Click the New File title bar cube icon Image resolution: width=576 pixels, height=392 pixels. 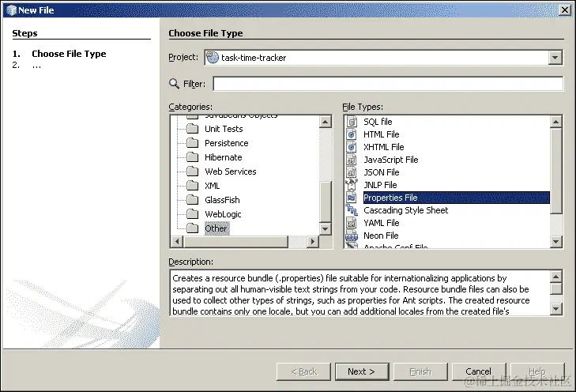point(11,10)
